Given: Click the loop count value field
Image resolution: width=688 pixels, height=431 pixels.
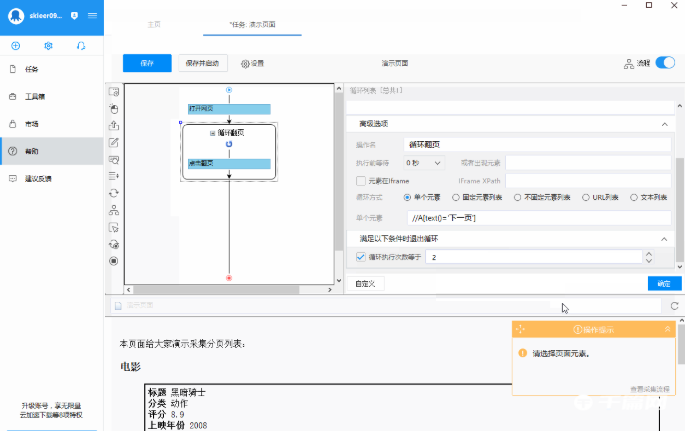Looking at the screenshot, I should point(534,257).
